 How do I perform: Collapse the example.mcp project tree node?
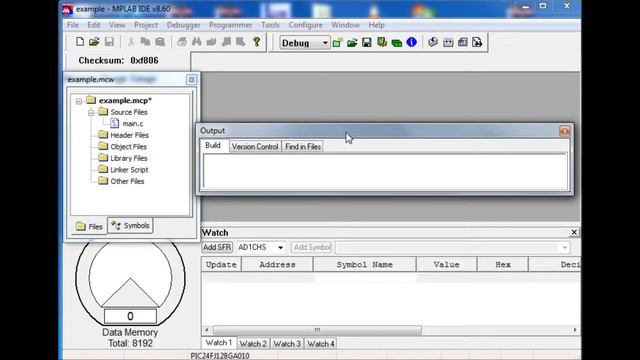[x=79, y=101]
